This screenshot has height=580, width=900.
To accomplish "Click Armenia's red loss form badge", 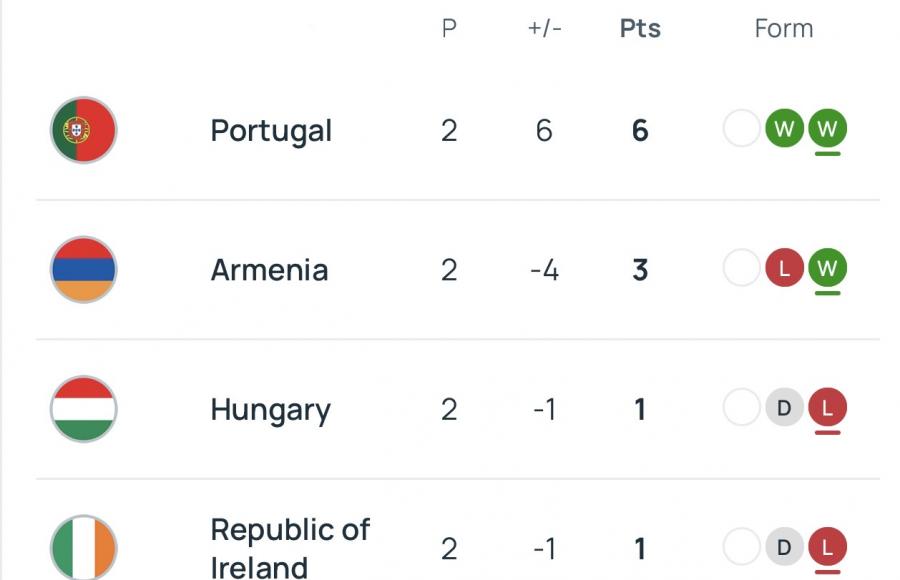I will 785,268.
